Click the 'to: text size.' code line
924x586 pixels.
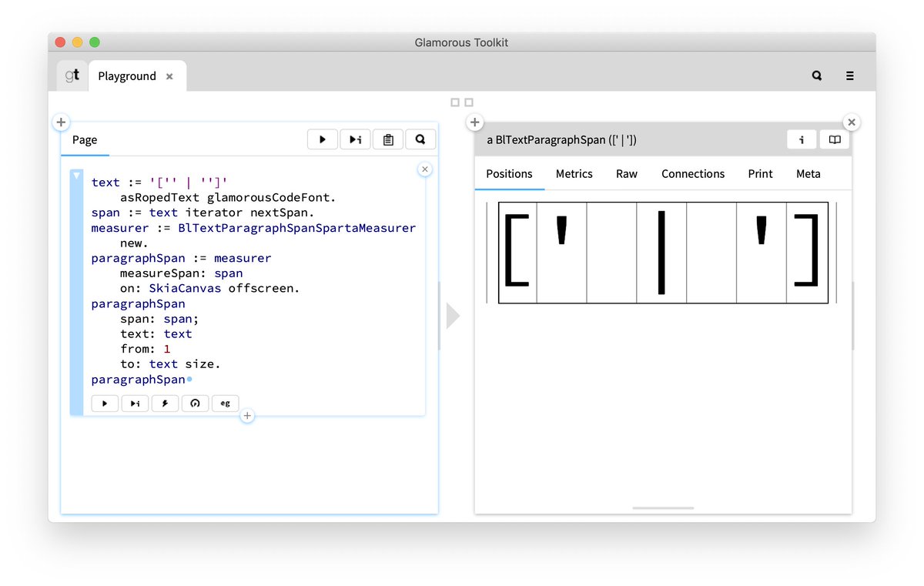point(170,364)
